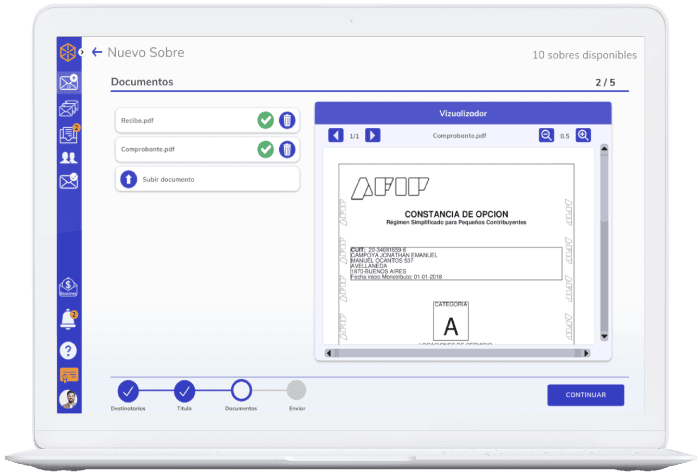Go to the Destinatarios step
The width and height of the screenshot is (700, 475).
coord(128,391)
